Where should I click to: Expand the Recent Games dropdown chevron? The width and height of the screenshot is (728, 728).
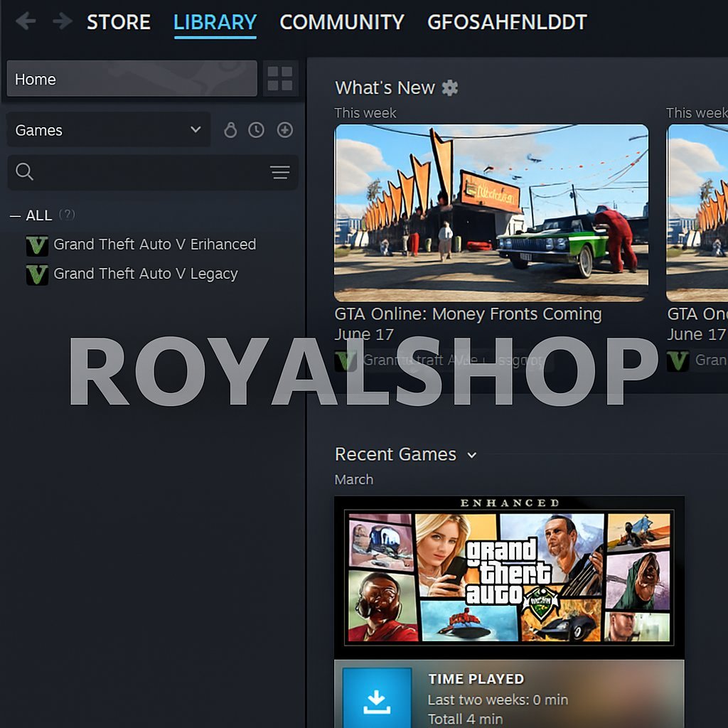tap(472, 455)
